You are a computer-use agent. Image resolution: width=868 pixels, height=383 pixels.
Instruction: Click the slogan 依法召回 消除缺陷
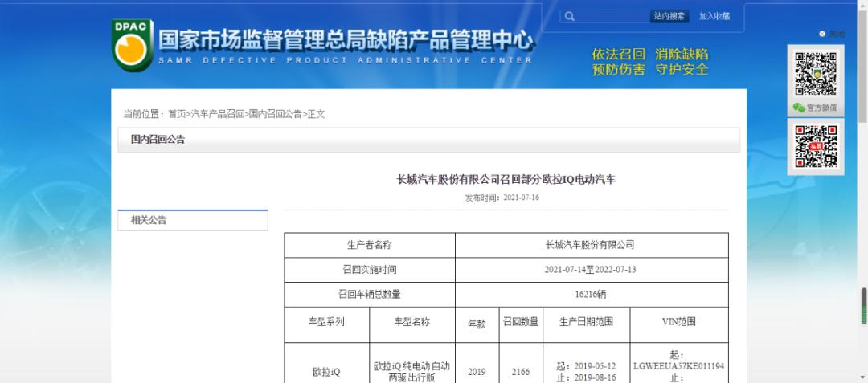[x=650, y=54]
